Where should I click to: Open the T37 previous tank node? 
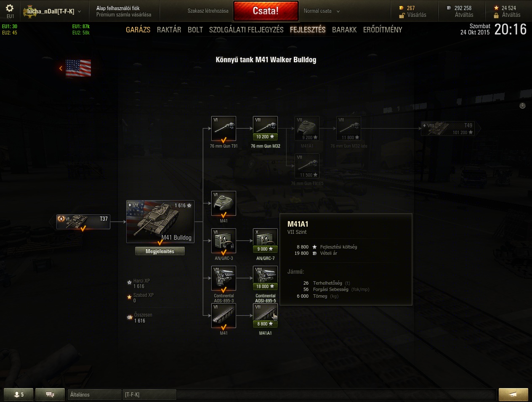pos(83,222)
